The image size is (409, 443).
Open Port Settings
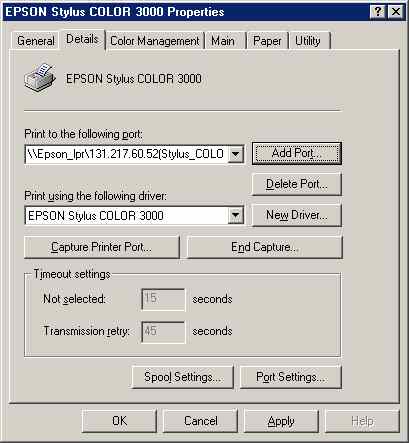(291, 377)
